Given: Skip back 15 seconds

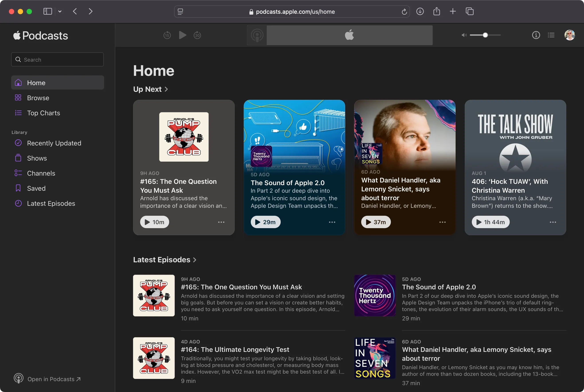Looking at the screenshot, I should click(x=167, y=35).
